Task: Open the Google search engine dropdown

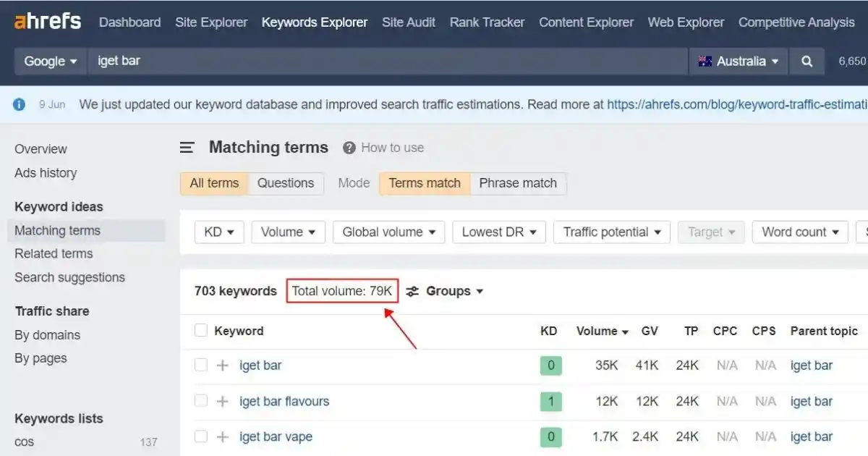Action: pos(51,62)
